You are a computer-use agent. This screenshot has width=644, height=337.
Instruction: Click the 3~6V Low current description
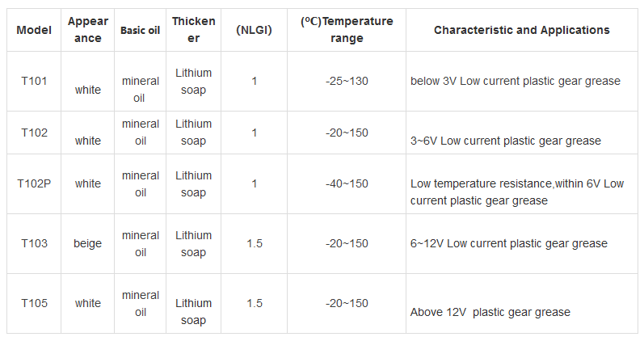(x=505, y=141)
